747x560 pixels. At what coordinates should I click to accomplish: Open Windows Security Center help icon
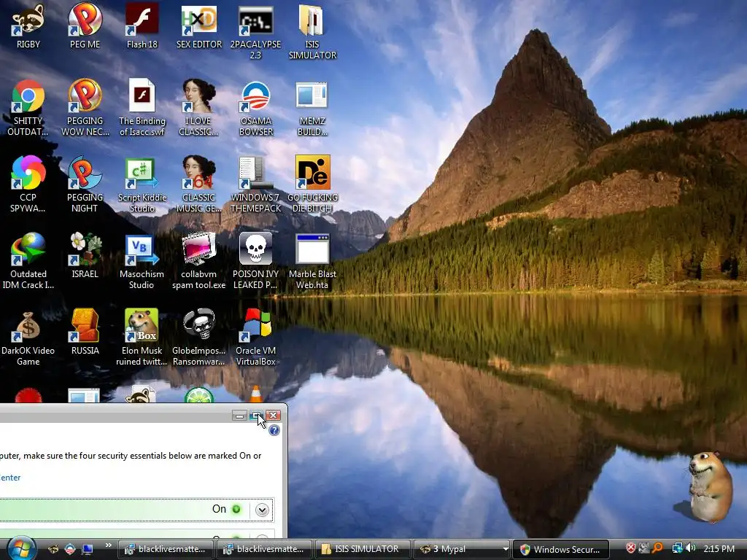(x=274, y=430)
